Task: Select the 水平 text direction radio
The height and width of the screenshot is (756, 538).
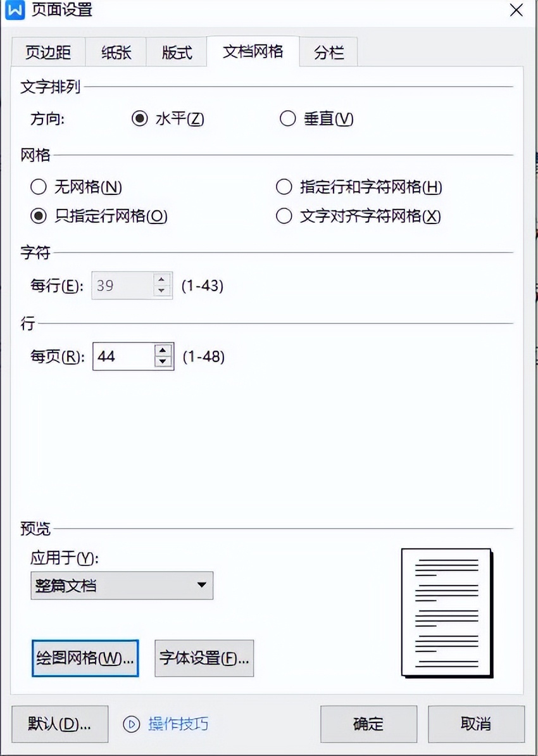Action: [x=140, y=118]
